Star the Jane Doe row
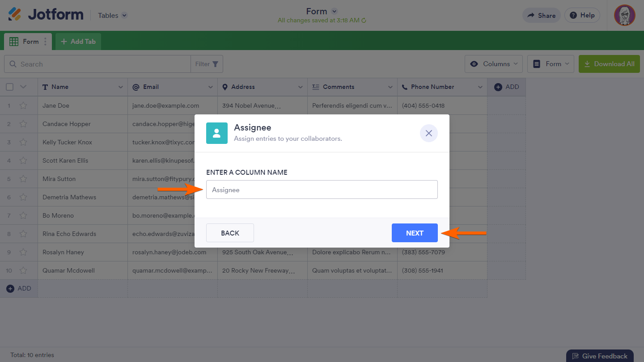 tap(23, 106)
